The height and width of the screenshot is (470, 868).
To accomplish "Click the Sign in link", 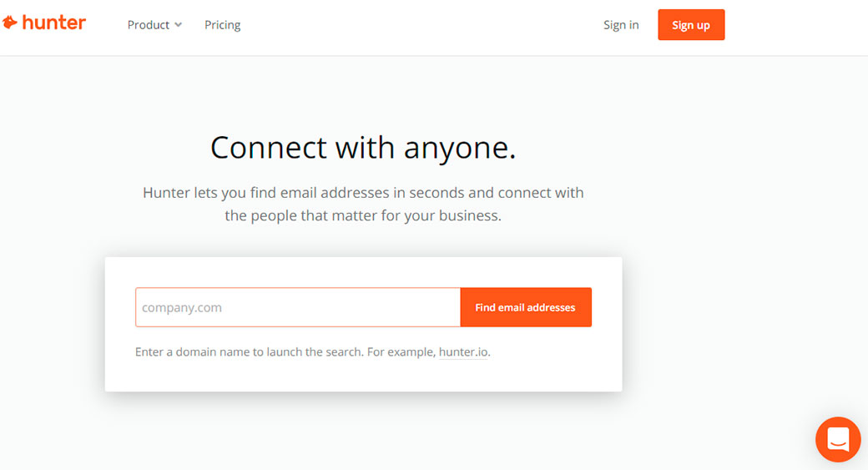I will pos(621,25).
